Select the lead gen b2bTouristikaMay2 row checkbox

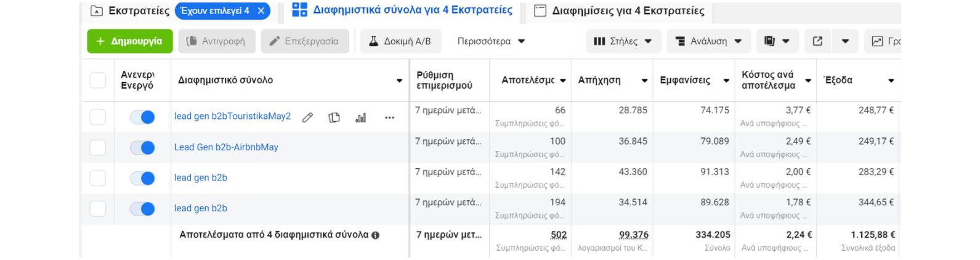[x=98, y=116]
